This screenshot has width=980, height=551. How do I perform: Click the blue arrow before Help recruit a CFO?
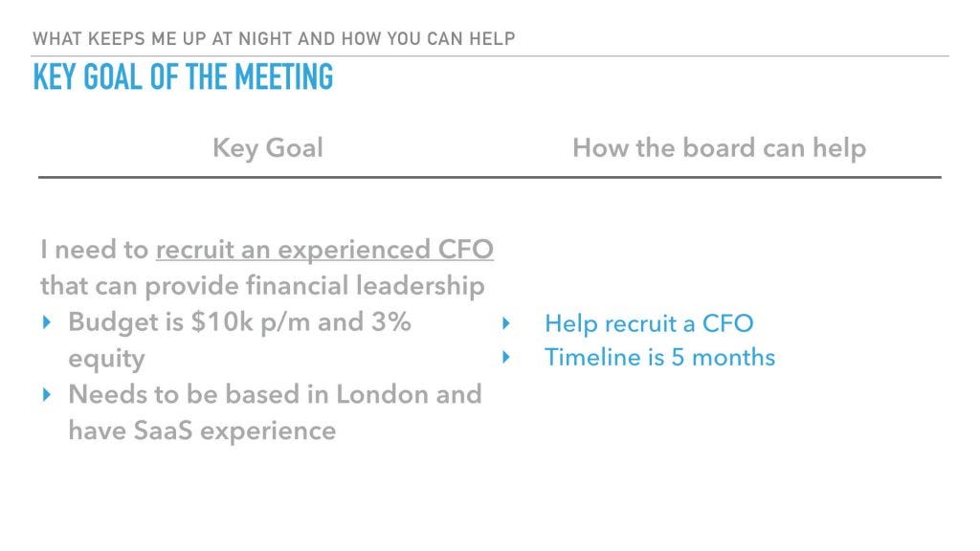coord(506,323)
